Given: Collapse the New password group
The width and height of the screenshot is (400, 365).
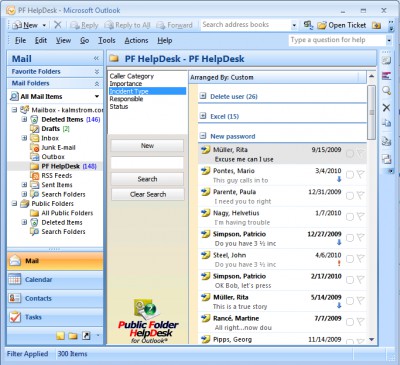Looking at the screenshot, I should point(203,136).
